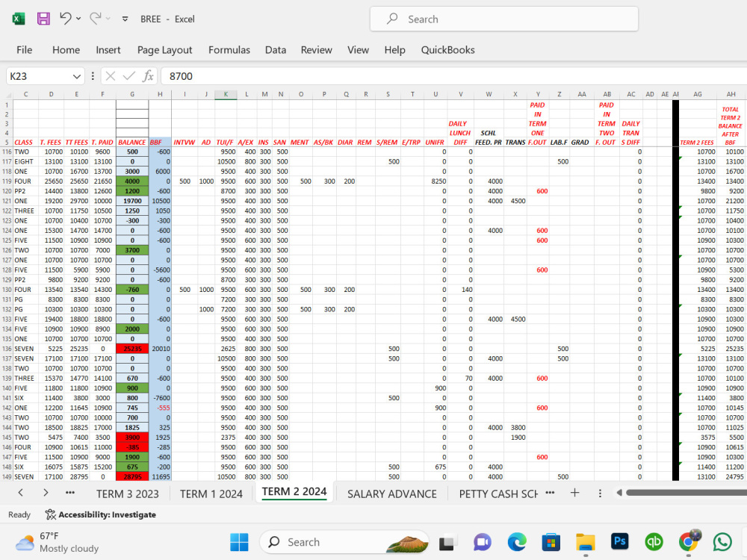
Task: Open the weather widget showing 67°F
Action: coord(58,542)
